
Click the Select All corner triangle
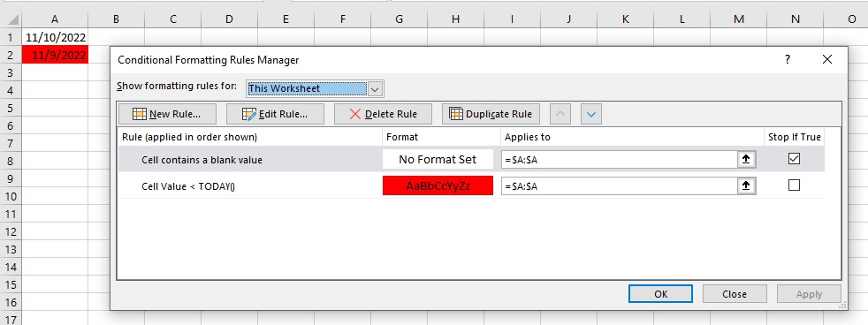11,20
